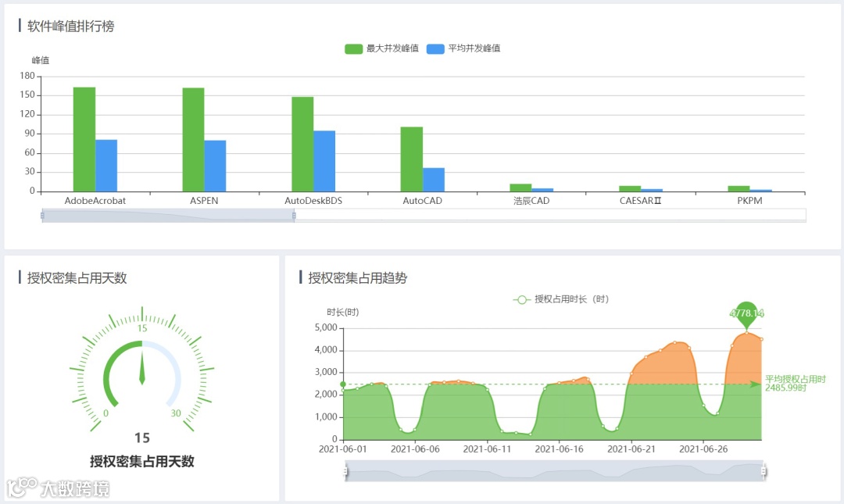Image resolution: width=844 pixels, height=504 pixels.
Task: Click the AutoCAD green max peak bar
Action: pyautogui.click(x=412, y=159)
